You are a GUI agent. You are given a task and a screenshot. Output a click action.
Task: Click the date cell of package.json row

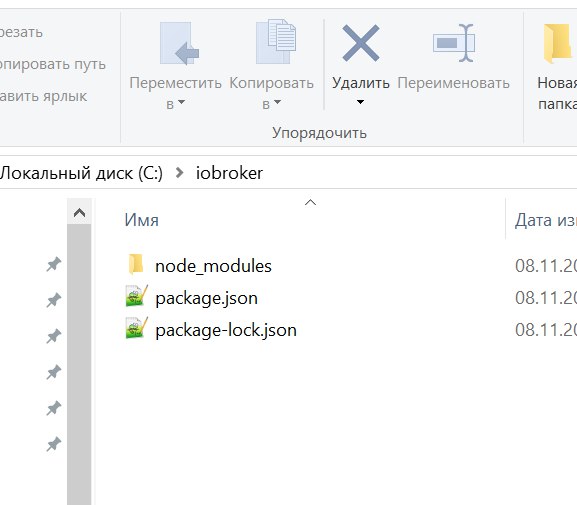546,298
